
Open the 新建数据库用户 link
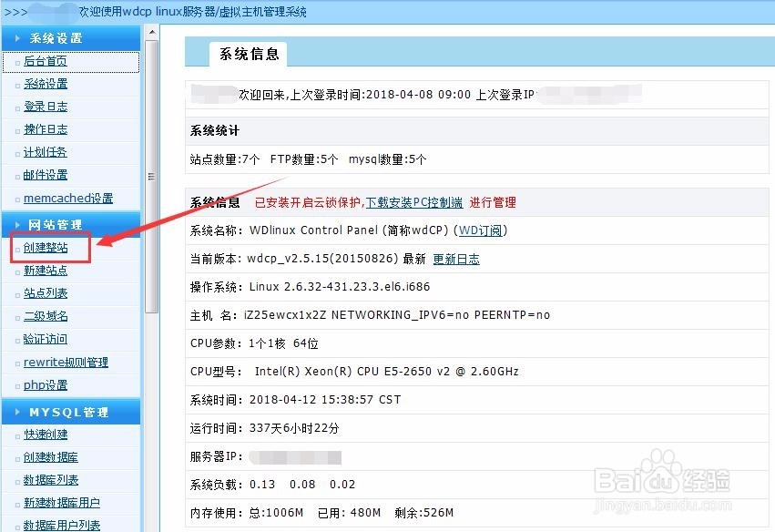pos(62,502)
